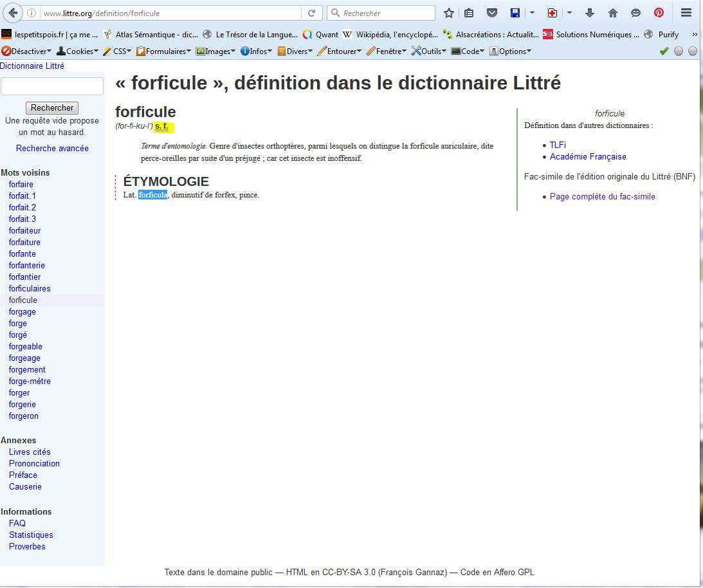The width and height of the screenshot is (703, 588).
Task: Reload the page with the refresh icon
Action: click(x=311, y=13)
